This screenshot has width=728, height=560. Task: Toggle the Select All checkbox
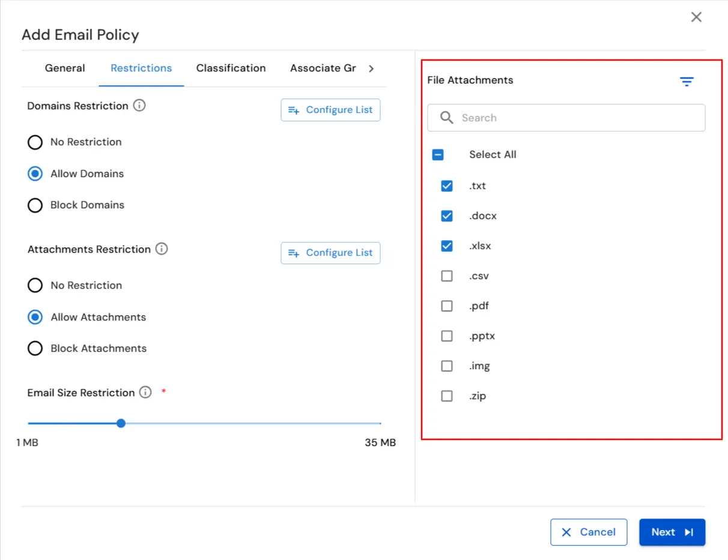(438, 154)
